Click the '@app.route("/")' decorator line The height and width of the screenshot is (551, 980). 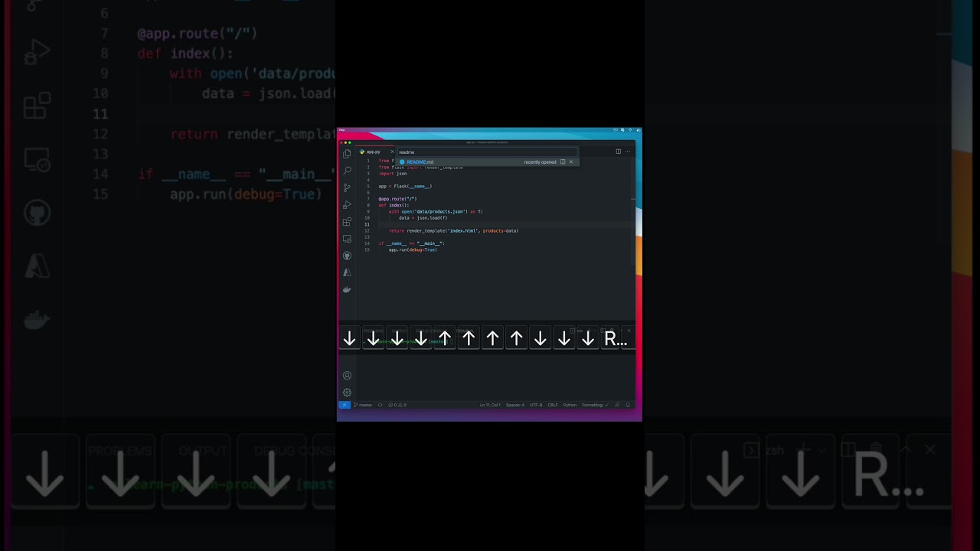[x=397, y=199]
